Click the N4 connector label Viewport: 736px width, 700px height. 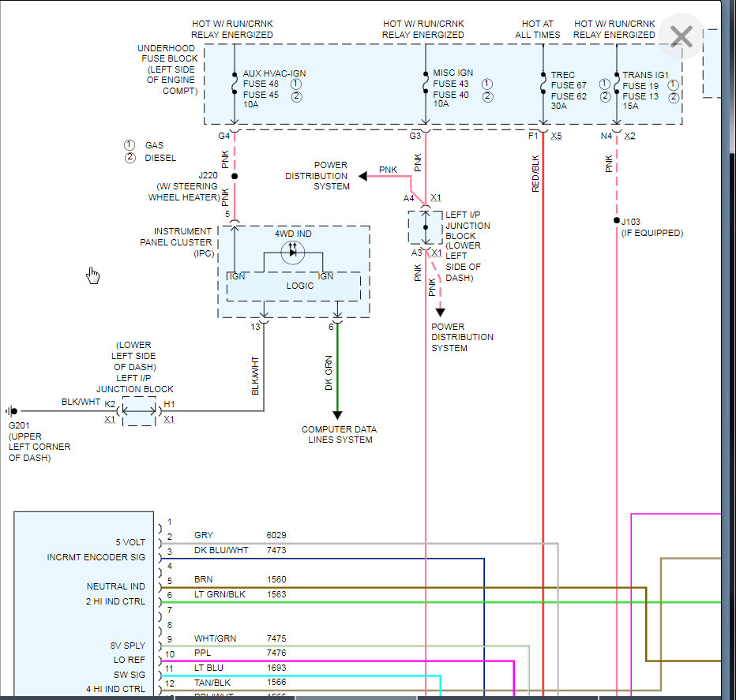pos(606,136)
